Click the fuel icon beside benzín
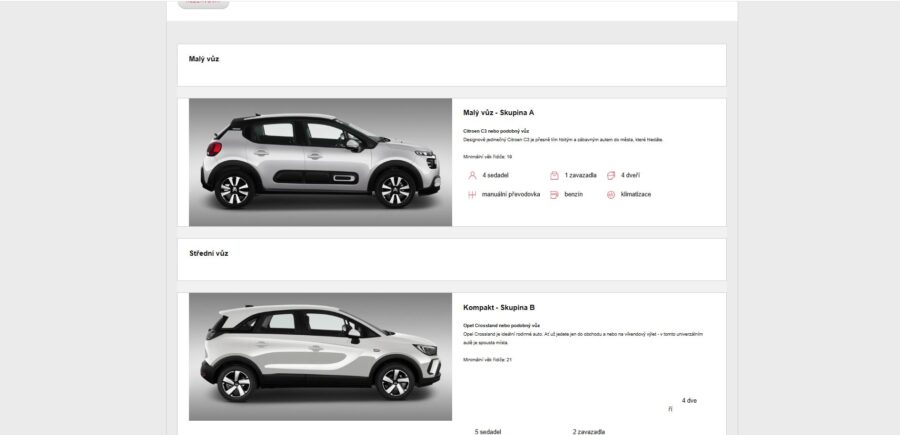 pyautogui.click(x=554, y=195)
